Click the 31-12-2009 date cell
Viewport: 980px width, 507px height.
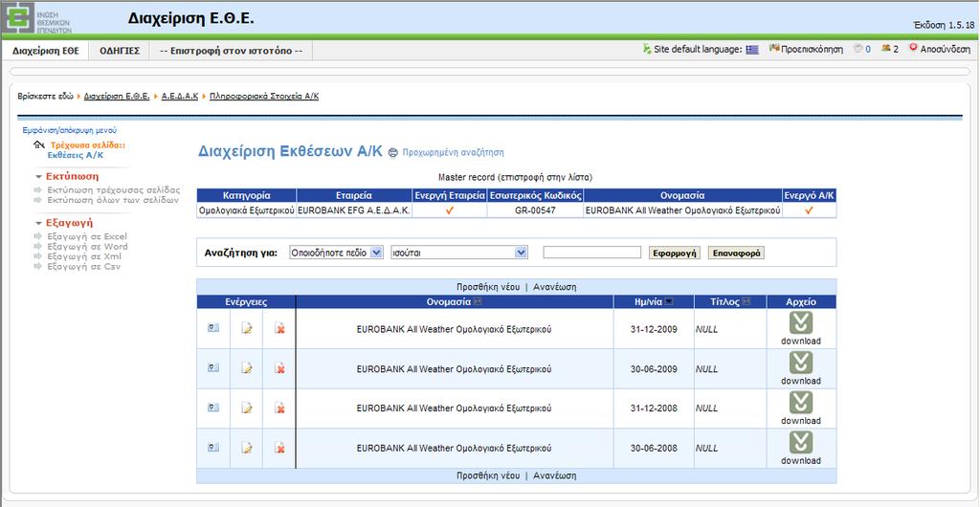654,329
